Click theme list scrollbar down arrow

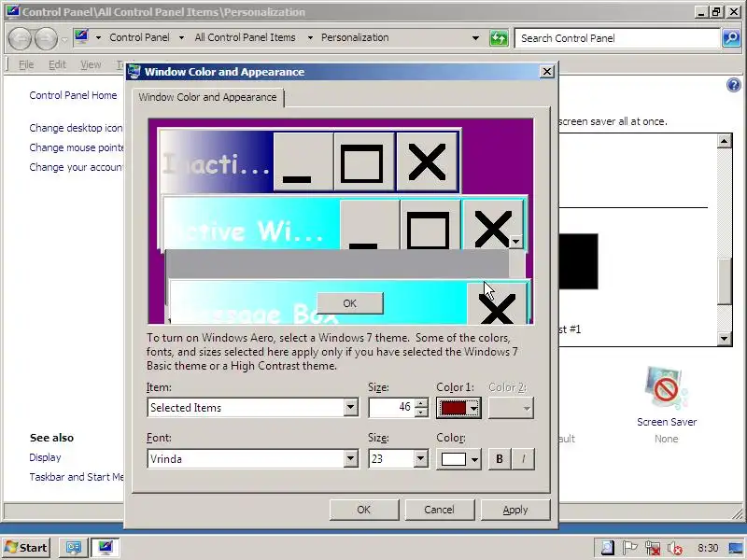pos(725,339)
